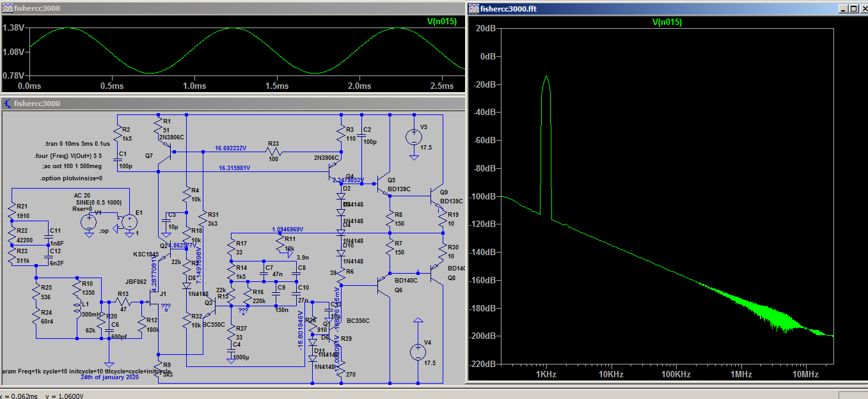Click the -100dB FFT axis label
This screenshot has width=868, height=399.
[x=484, y=196]
